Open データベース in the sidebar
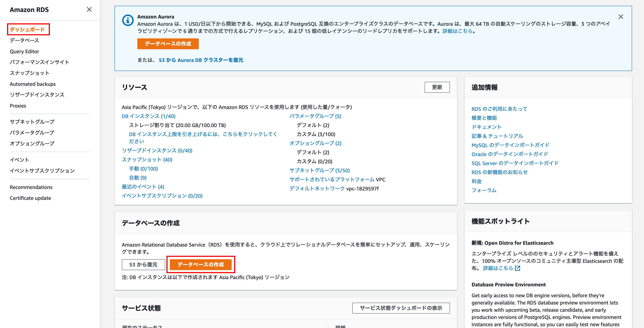Image resolution: width=644 pixels, height=328 pixels. click(x=24, y=40)
